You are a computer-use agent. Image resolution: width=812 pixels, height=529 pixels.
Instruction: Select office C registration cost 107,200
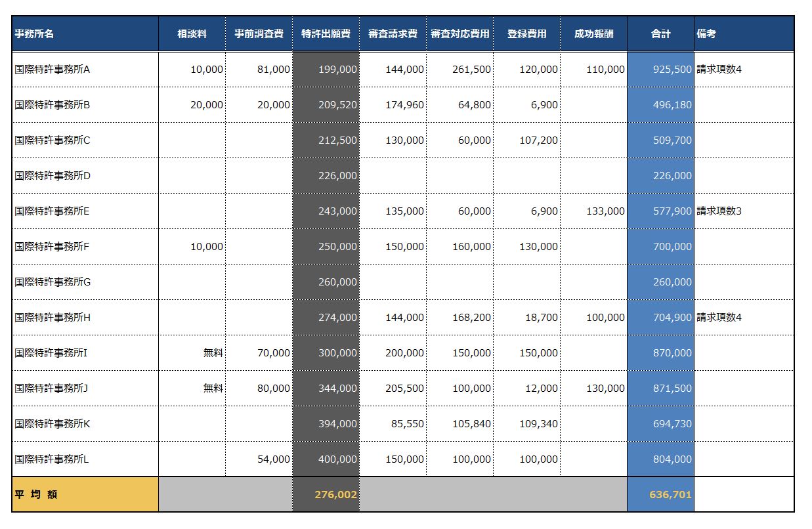click(x=526, y=140)
